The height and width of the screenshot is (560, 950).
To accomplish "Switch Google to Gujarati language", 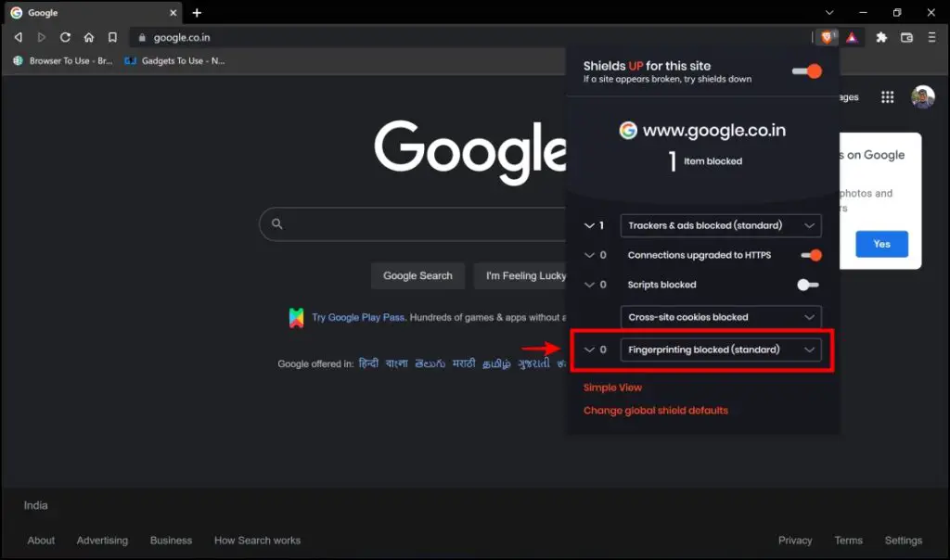I will (x=533, y=363).
